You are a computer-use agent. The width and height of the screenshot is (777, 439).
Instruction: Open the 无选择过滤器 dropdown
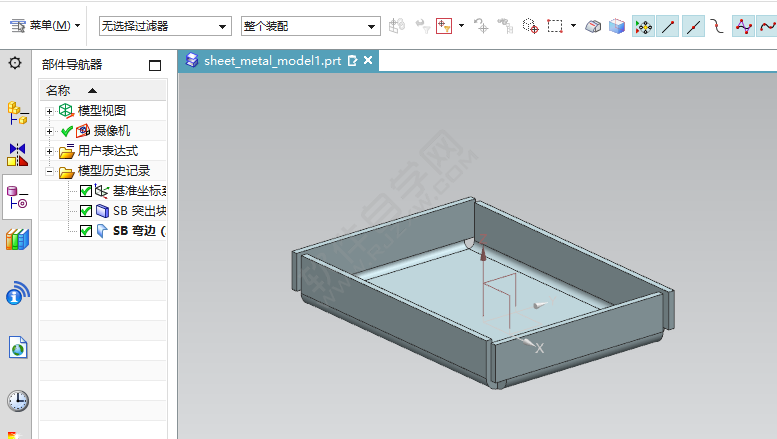164,26
